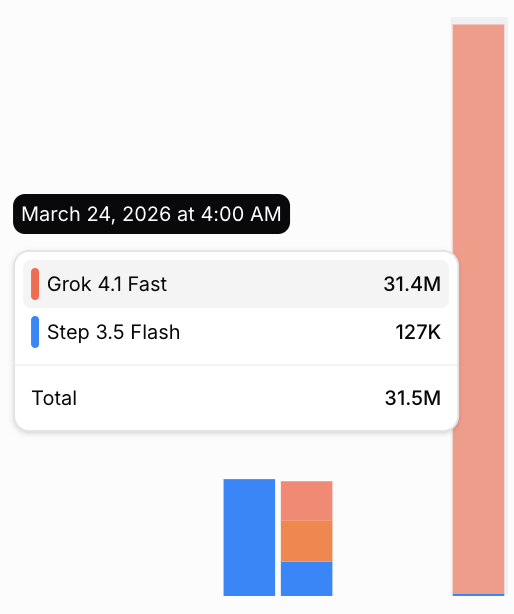Click the salmon top segment of stacked bar

307,501
